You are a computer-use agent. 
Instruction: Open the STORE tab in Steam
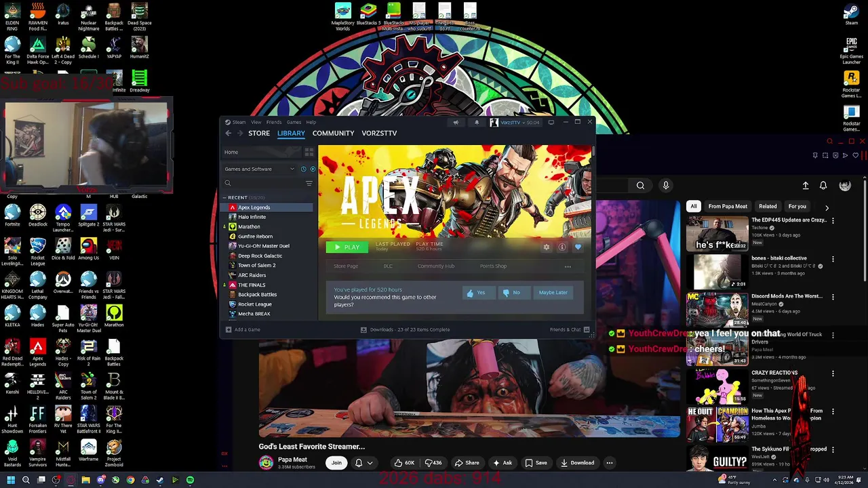[259, 134]
